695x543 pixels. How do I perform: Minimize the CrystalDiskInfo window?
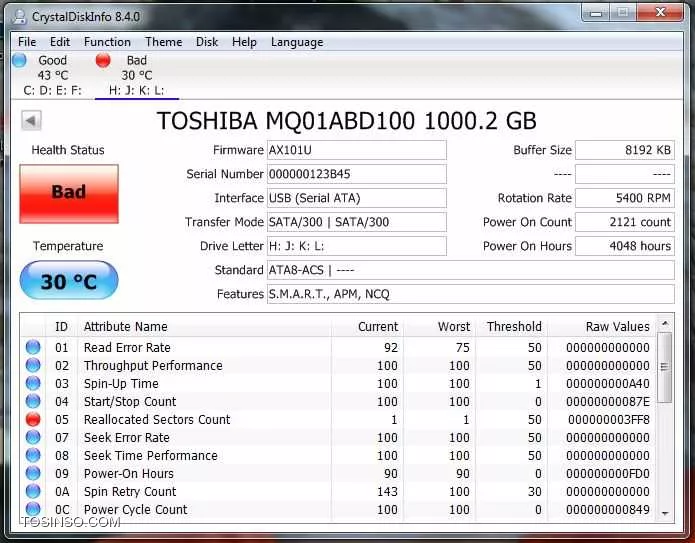596,13
